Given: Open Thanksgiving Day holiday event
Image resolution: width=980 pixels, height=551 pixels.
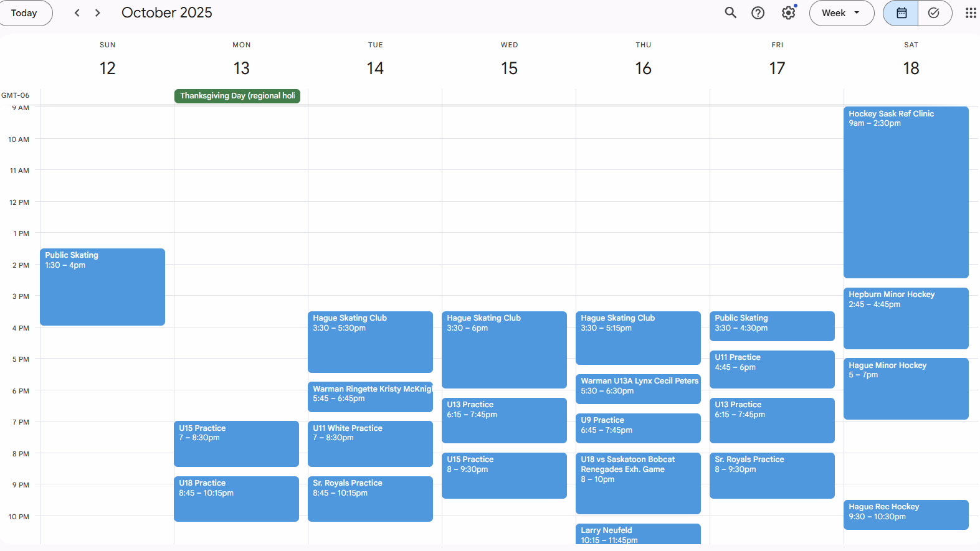Looking at the screenshot, I should (x=237, y=96).
